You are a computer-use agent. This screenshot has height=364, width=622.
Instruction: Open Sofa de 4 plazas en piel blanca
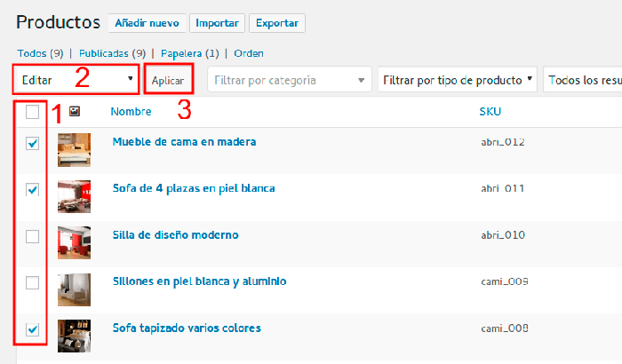(194, 188)
